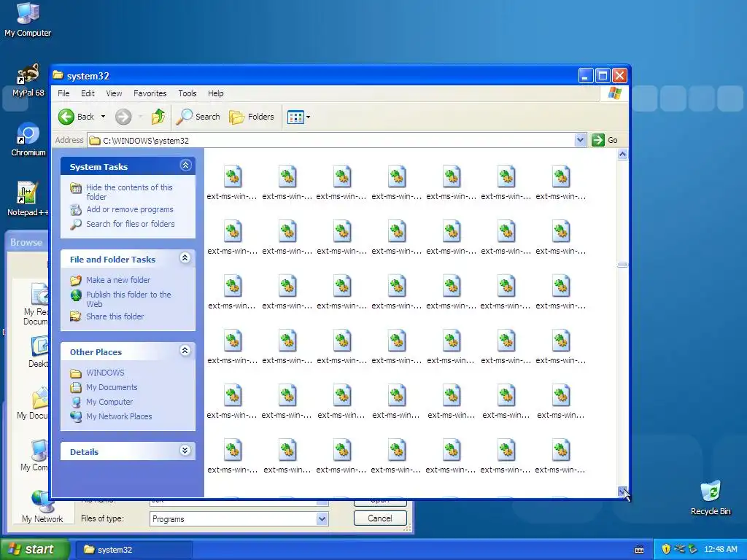747x560 pixels.
Task: Click the Up folder icon in toolbar
Action: pos(158,117)
